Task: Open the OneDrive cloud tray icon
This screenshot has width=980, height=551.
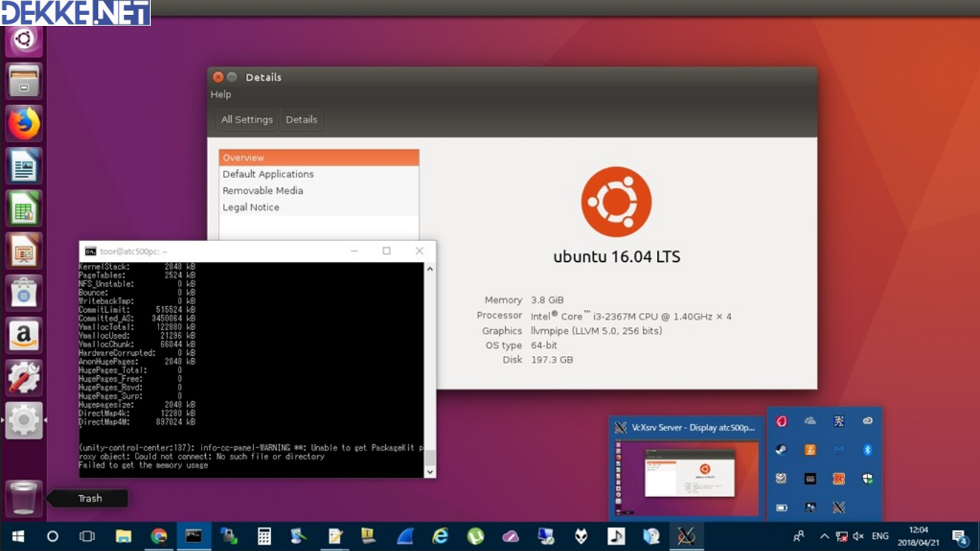Action: [x=810, y=421]
